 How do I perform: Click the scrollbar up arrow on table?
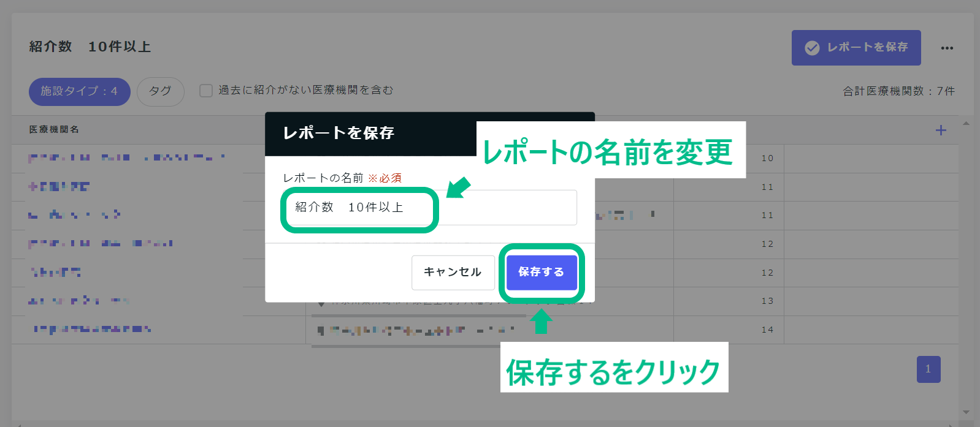click(x=966, y=123)
